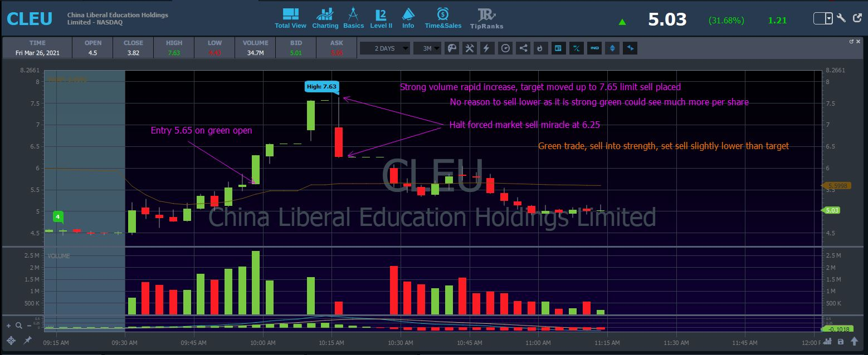Toggle the horizontal scale arrows button
Image resolution: width=868 pixels, height=355 pixels.
pos(630,48)
